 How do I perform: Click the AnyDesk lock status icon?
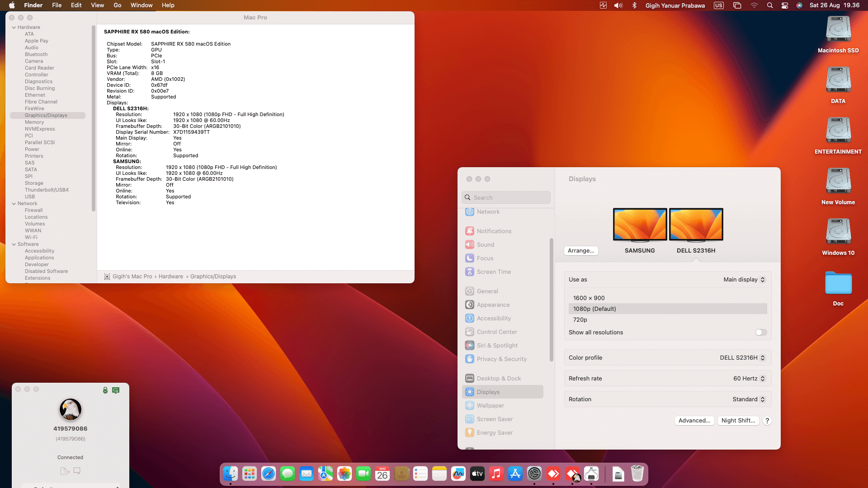pyautogui.click(x=105, y=390)
